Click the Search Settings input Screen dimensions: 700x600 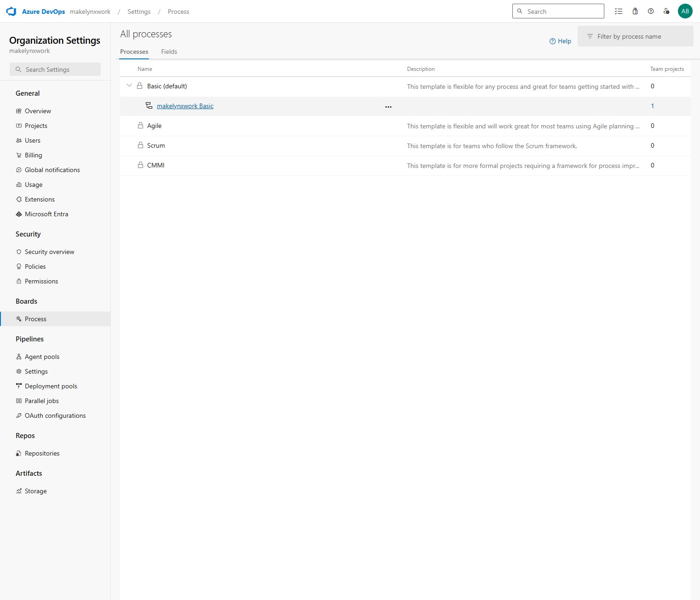pyautogui.click(x=55, y=69)
